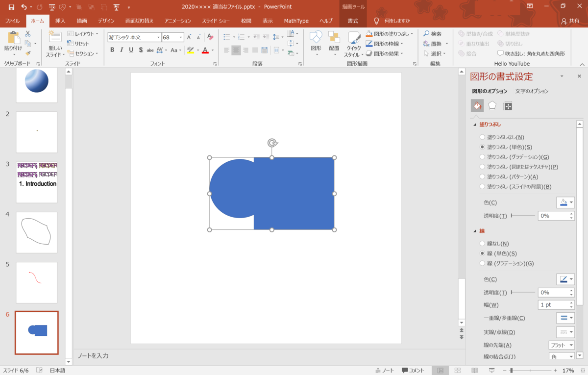
Task: Click the Save icon in quick access toolbar
Action: click(11, 7)
